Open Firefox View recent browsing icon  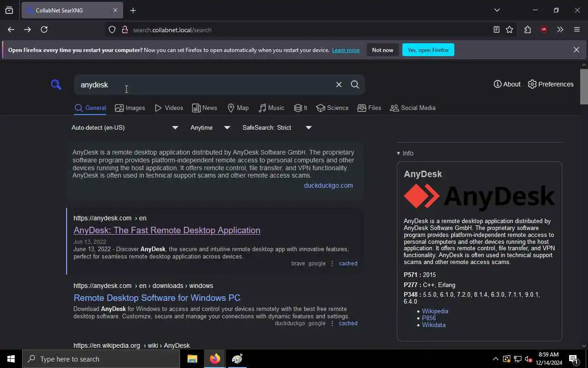(x=9, y=10)
